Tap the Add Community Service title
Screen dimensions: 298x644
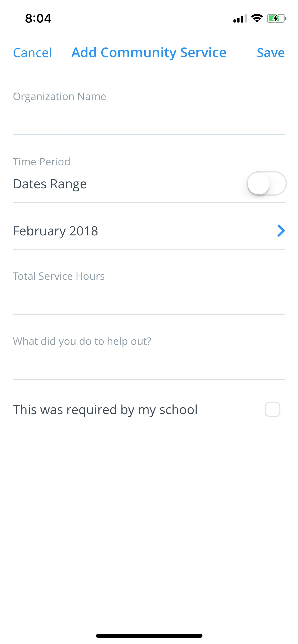(x=149, y=53)
